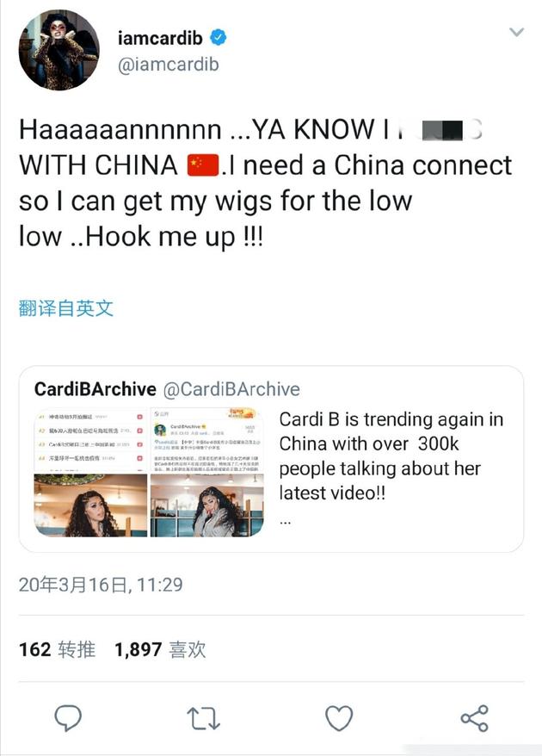Open iamcardib profile picture
The width and height of the screenshot is (542, 756).
tap(59, 50)
